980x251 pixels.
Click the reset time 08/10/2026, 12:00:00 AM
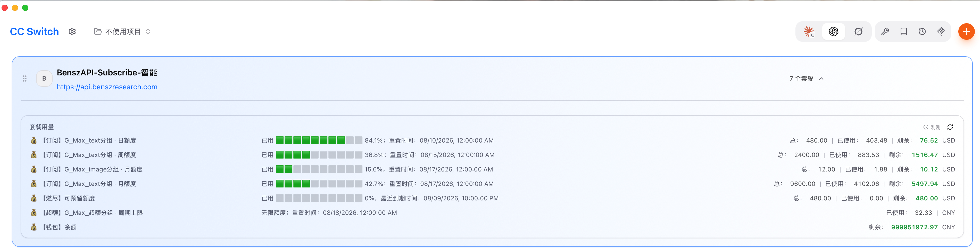click(456, 140)
